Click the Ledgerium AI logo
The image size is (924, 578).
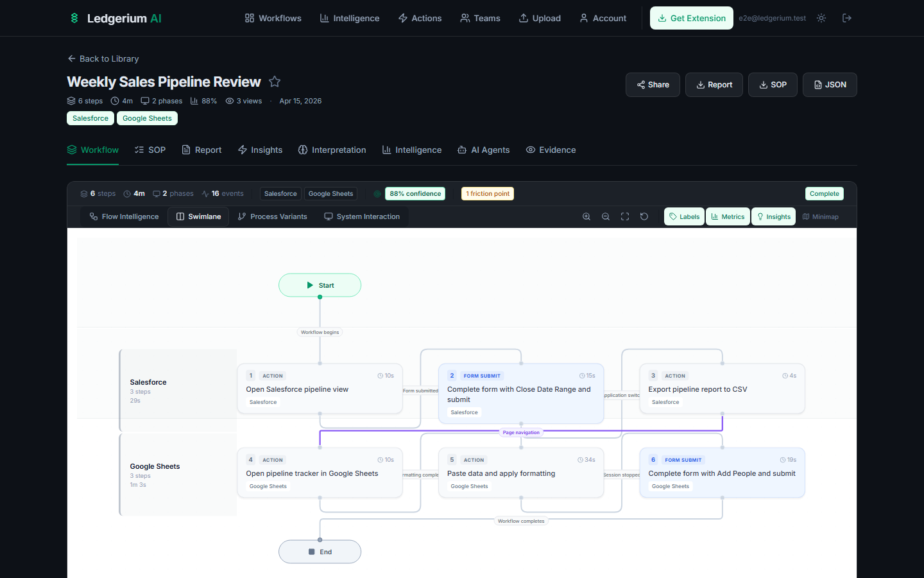click(x=116, y=18)
